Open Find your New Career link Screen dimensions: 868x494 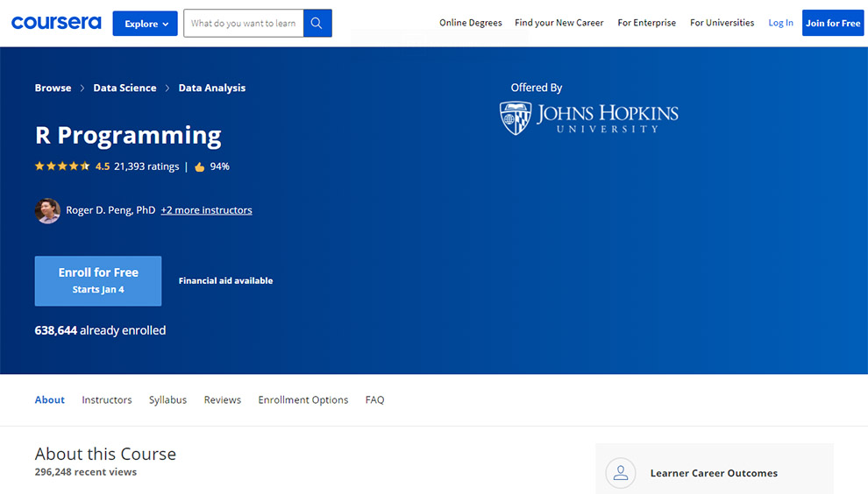[x=559, y=23]
